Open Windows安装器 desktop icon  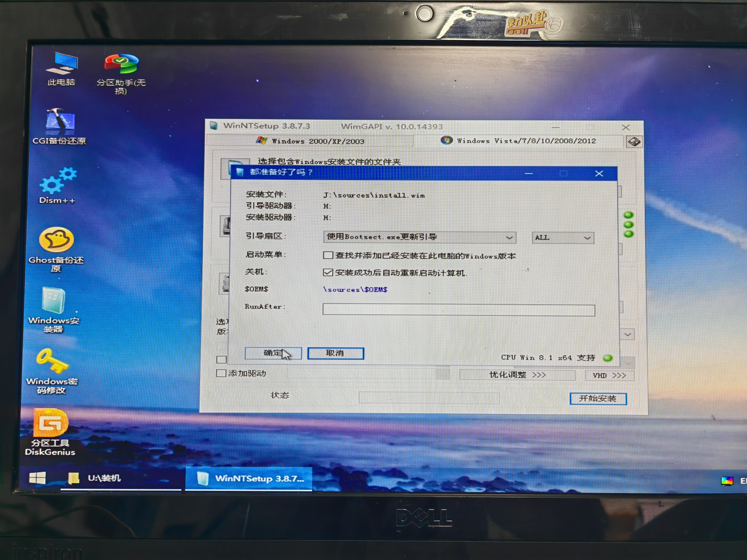[54, 301]
